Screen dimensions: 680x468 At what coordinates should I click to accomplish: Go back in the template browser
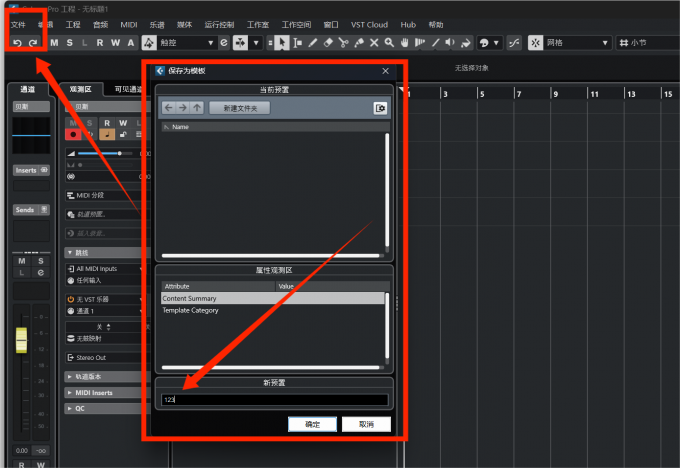pyautogui.click(x=169, y=108)
